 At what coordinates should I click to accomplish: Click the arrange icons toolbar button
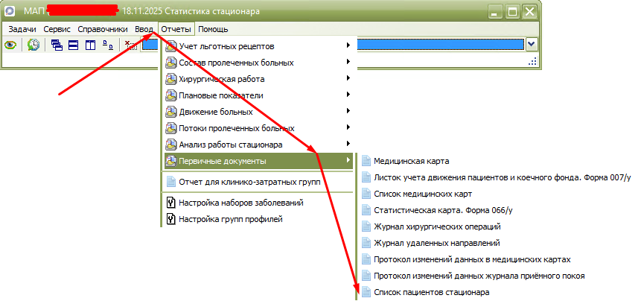pos(107,45)
